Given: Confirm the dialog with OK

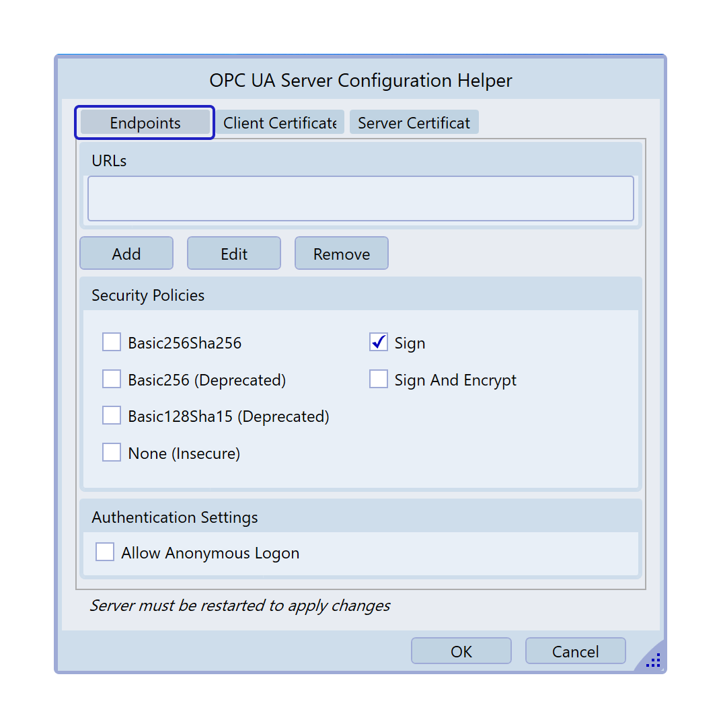Looking at the screenshot, I should coord(461,651).
